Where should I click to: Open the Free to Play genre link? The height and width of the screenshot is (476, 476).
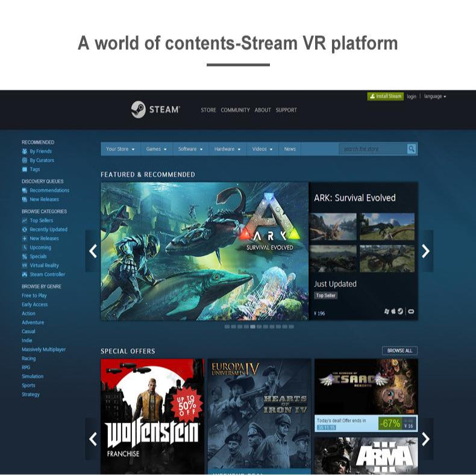tap(34, 295)
